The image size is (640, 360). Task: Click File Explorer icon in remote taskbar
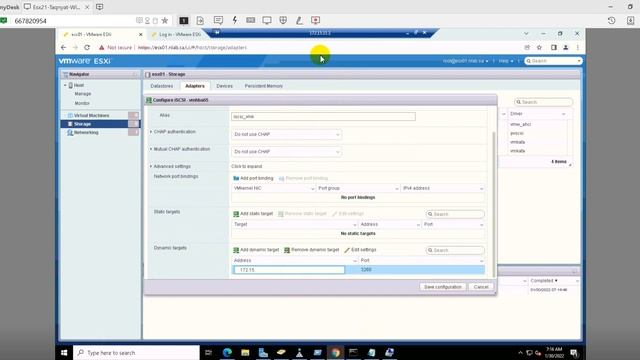[245, 352]
